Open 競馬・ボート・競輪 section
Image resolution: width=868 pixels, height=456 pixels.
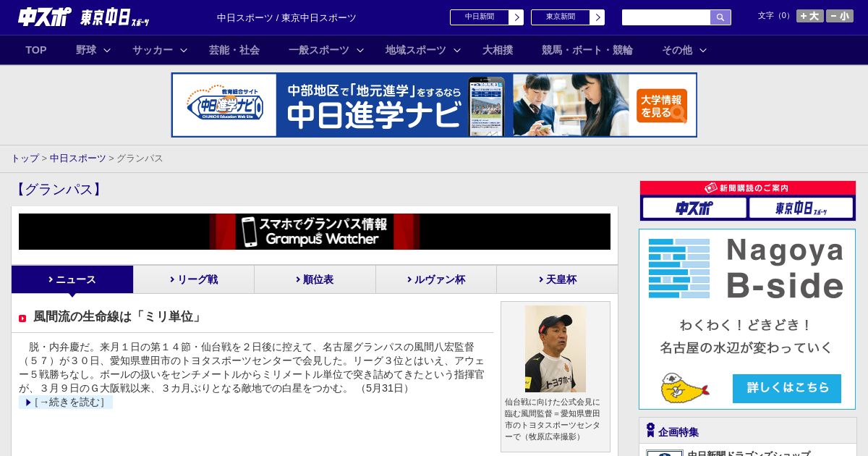[587, 50]
